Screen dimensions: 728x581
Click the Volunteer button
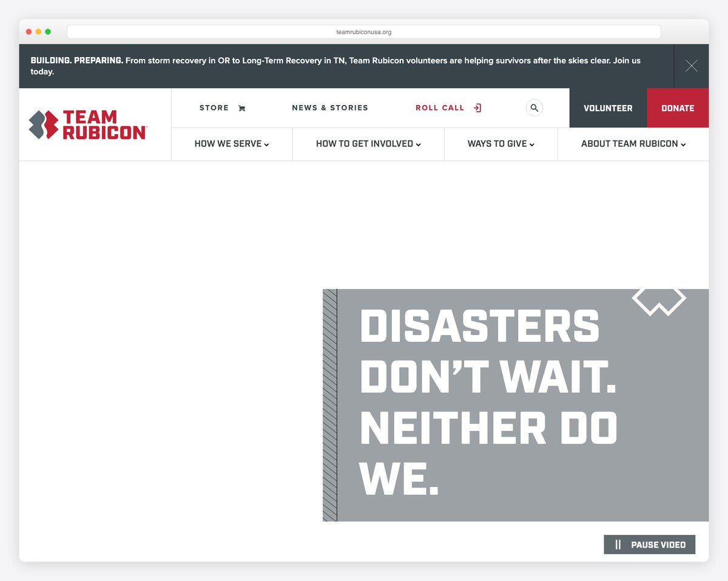[608, 107]
